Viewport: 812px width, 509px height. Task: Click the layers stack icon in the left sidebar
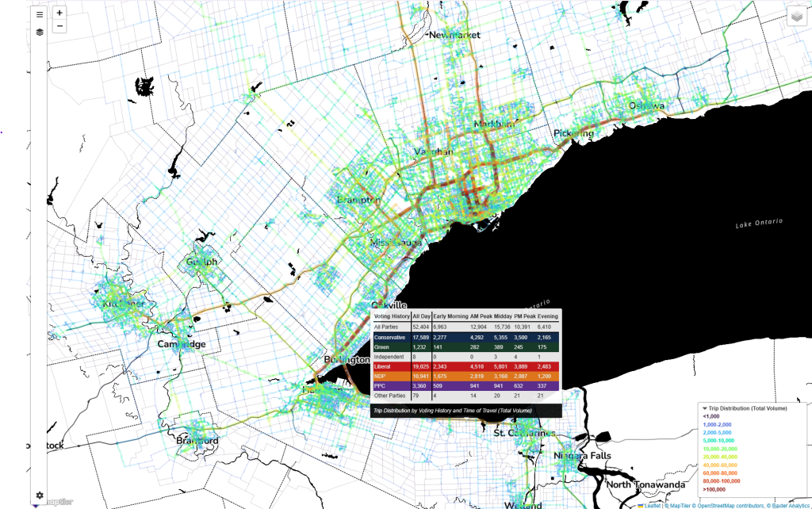coord(40,33)
